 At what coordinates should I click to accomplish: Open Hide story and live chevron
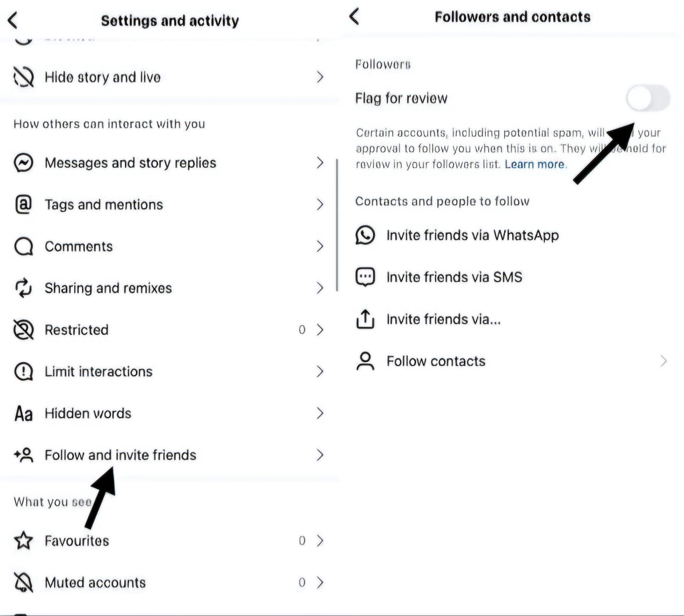(320, 77)
